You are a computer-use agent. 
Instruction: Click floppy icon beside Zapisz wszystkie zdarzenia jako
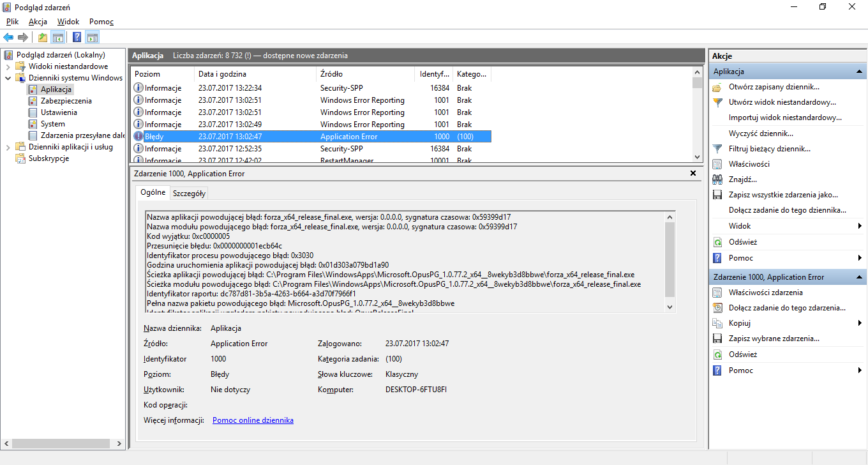coord(717,195)
